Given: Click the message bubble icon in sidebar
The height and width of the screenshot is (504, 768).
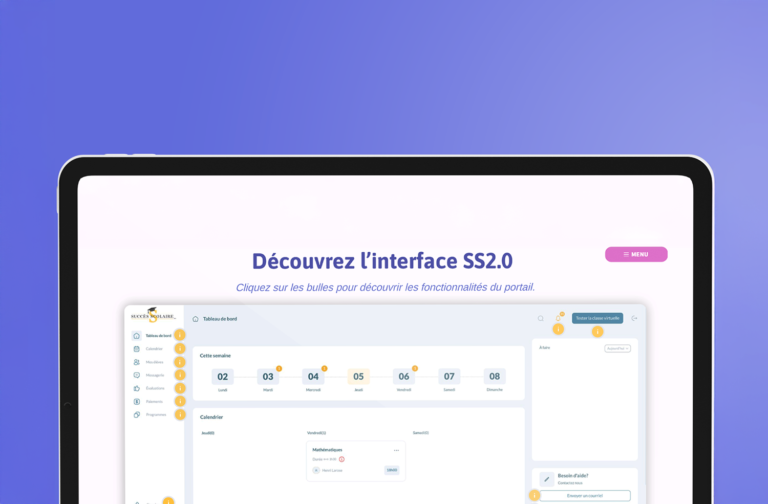Looking at the screenshot, I should tap(137, 375).
